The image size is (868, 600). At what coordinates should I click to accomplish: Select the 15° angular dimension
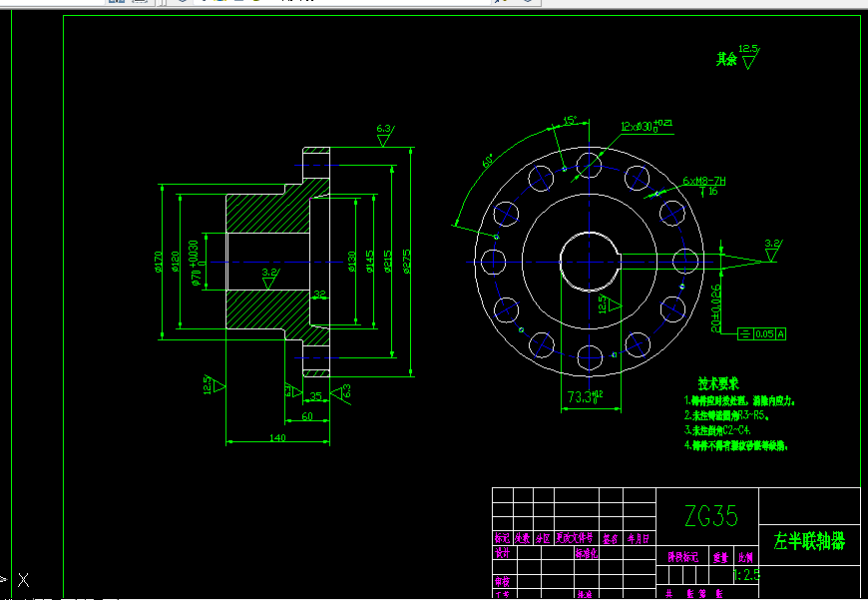(x=570, y=120)
